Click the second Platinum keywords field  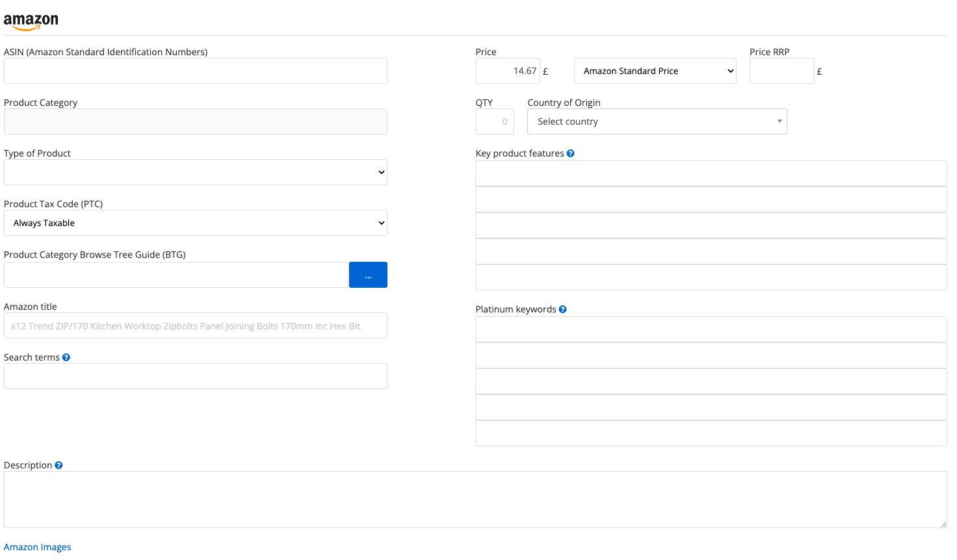pyautogui.click(x=711, y=355)
